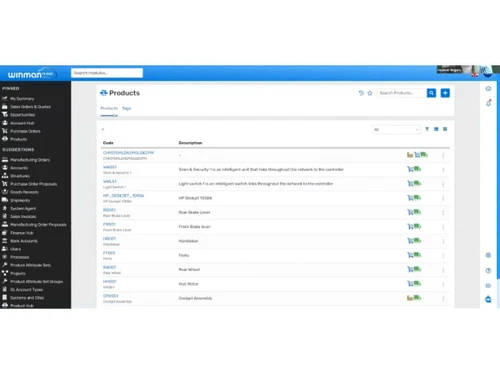
Task: Open product code link WMSS1
Action: click(110, 167)
